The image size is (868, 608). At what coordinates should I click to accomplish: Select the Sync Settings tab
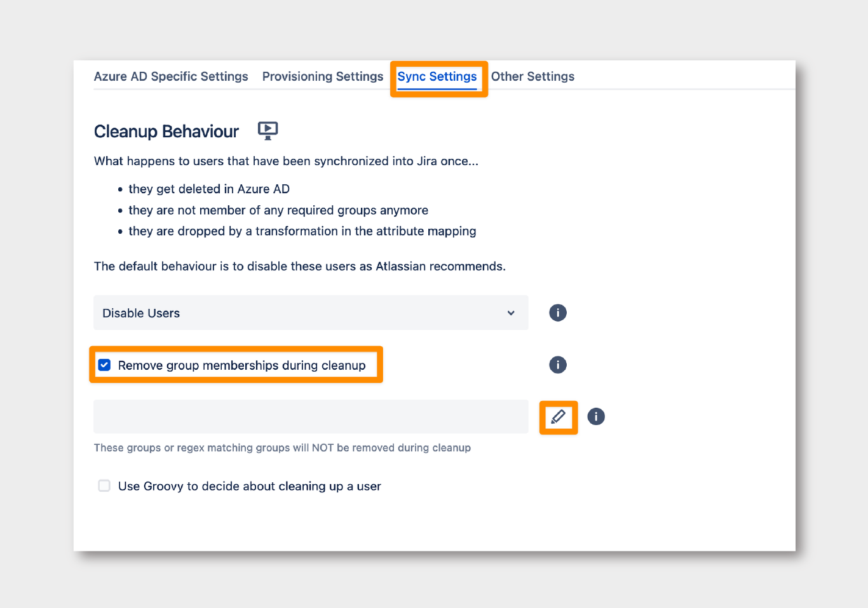(437, 76)
